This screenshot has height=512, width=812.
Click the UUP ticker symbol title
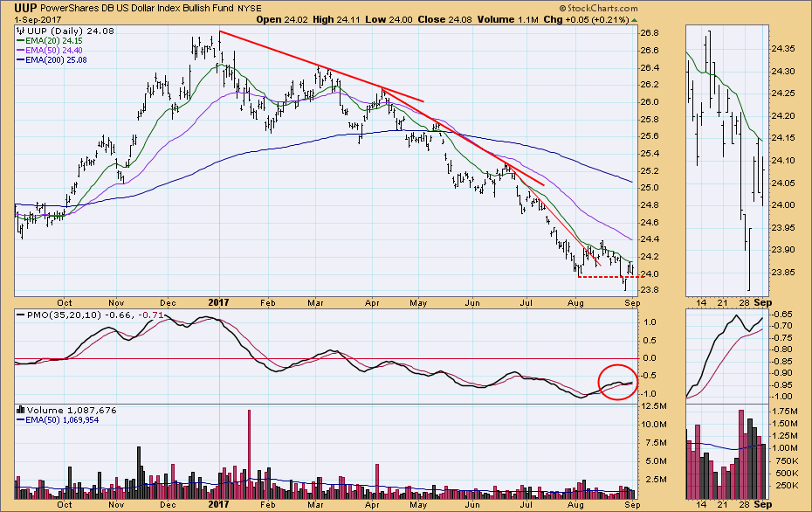[25, 8]
